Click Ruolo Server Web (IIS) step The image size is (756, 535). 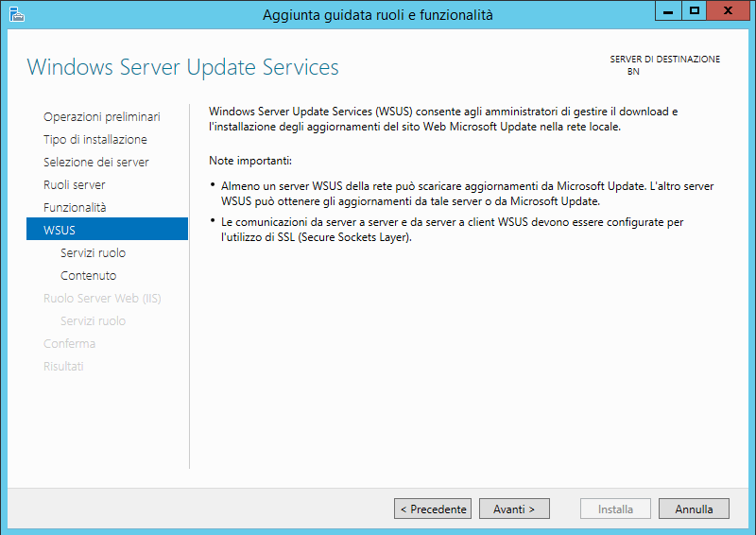(x=102, y=298)
